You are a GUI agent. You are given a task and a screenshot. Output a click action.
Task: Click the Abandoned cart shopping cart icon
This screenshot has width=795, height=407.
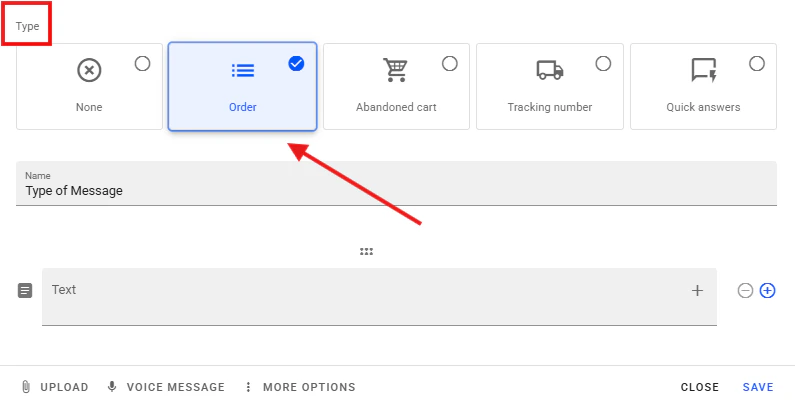[x=395, y=70]
